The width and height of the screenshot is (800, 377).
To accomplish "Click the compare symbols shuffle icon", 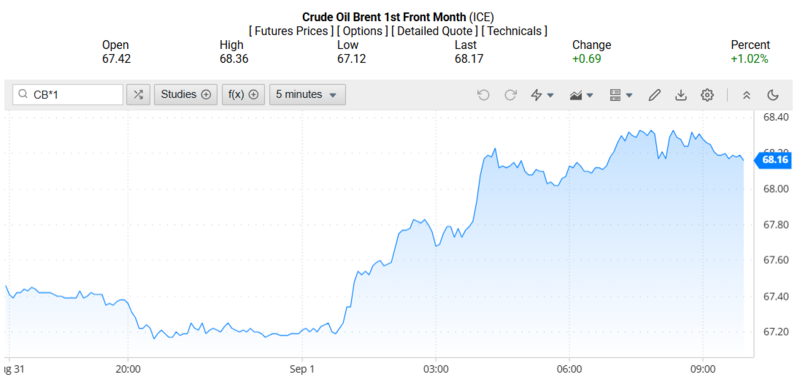I will pyautogui.click(x=138, y=94).
